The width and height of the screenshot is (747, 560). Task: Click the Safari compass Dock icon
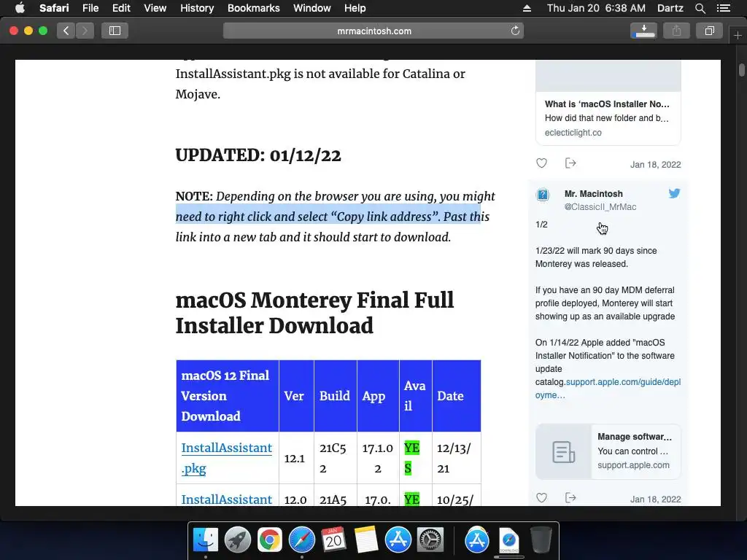[x=301, y=540]
